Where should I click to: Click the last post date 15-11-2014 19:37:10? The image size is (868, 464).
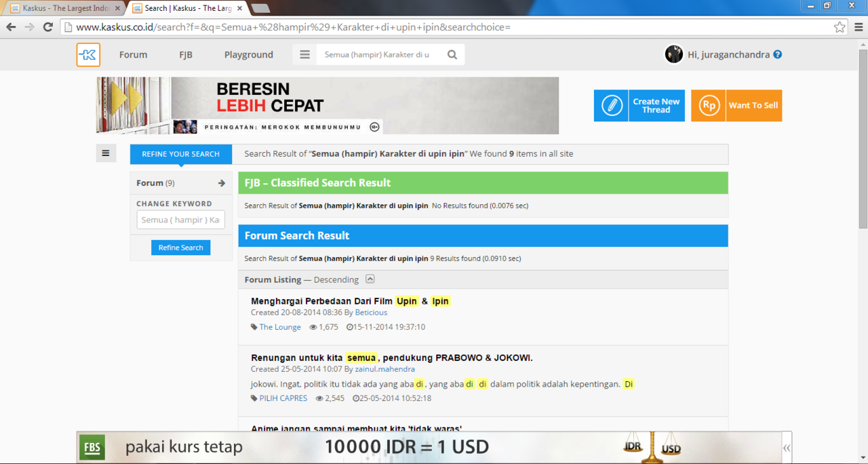click(385, 327)
